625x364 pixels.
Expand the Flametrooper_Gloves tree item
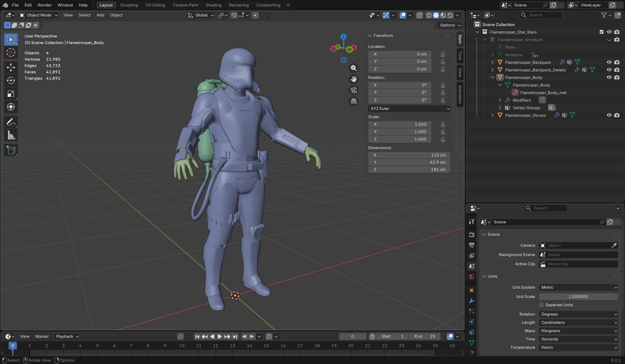click(492, 115)
